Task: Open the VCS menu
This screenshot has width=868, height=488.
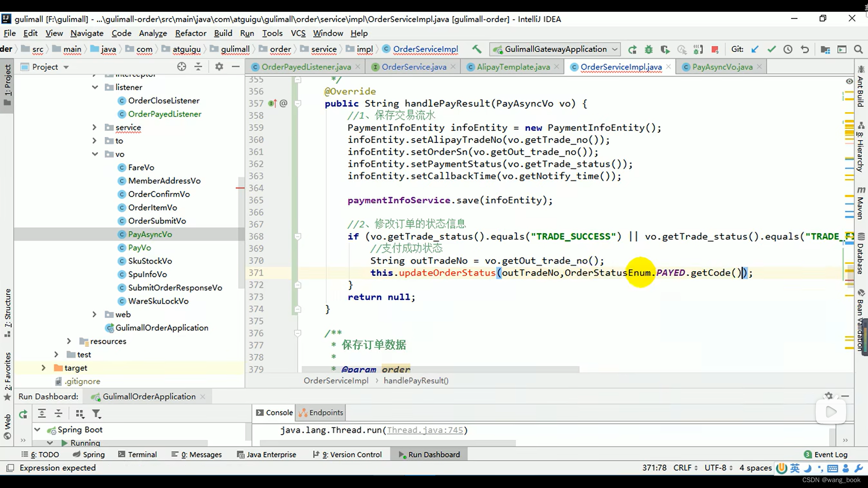Action: (x=298, y=33)
